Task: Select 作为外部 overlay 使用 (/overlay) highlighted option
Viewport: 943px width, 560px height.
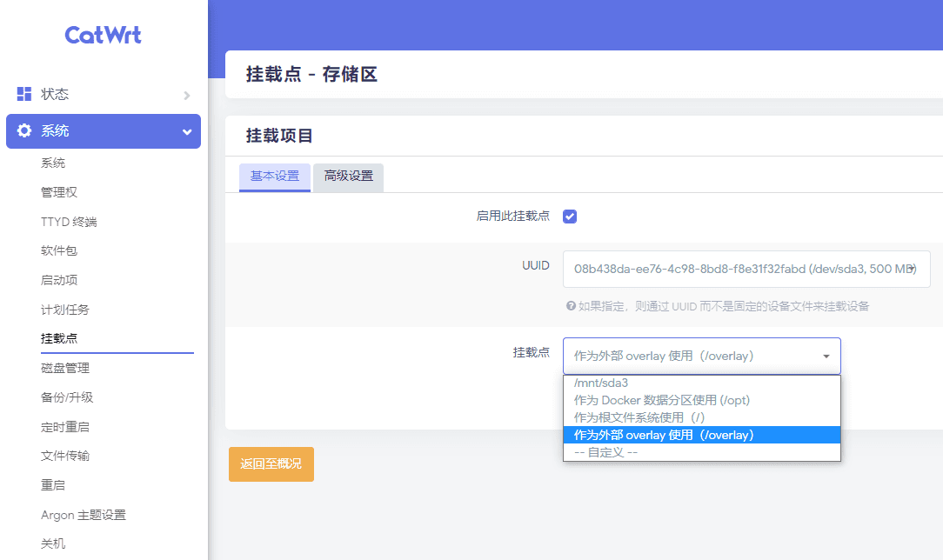Action: click(702, 435)
